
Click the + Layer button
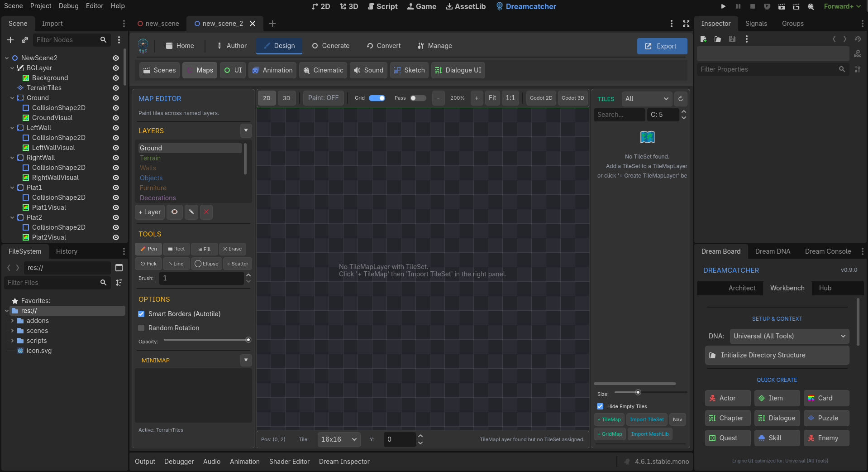click(x=150, y=212)
